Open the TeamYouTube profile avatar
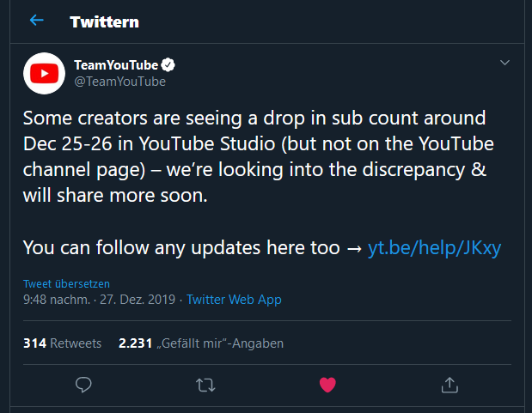 click(44, 73)
